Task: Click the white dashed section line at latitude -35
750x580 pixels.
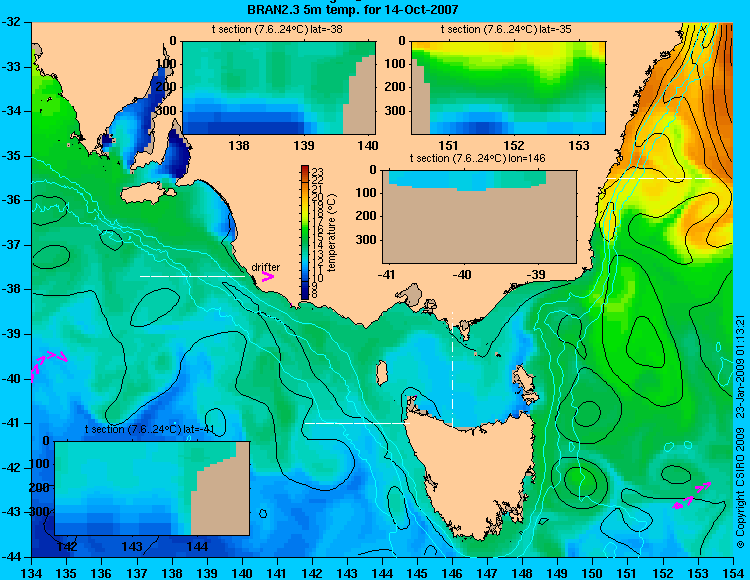Action: 659,178
